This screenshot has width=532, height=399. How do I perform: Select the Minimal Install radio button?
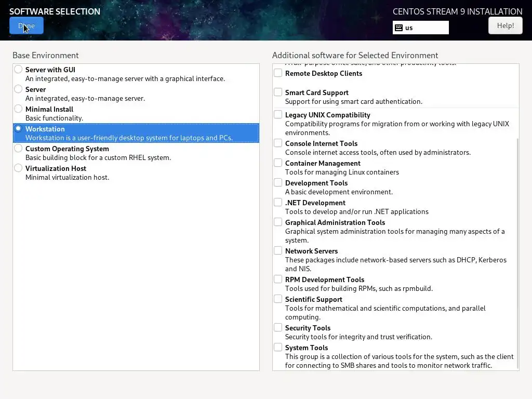(x=19, y=109)
